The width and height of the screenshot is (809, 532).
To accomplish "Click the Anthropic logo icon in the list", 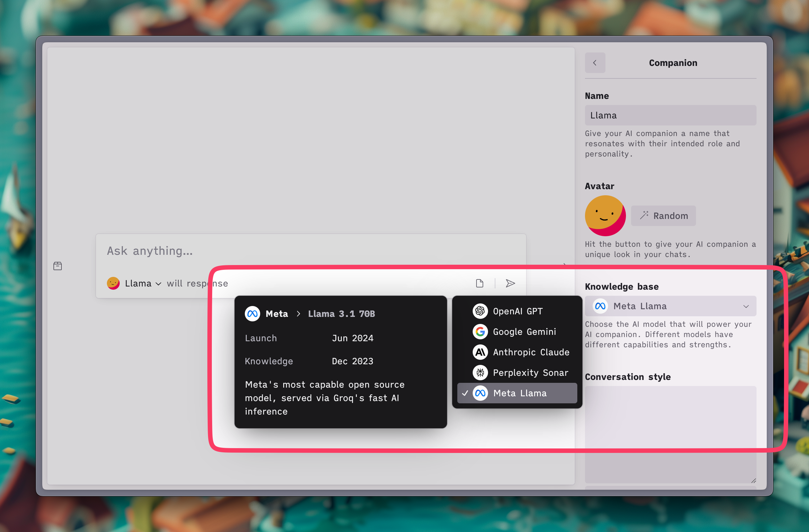I will pyautogui.click(x=480, y=352).
